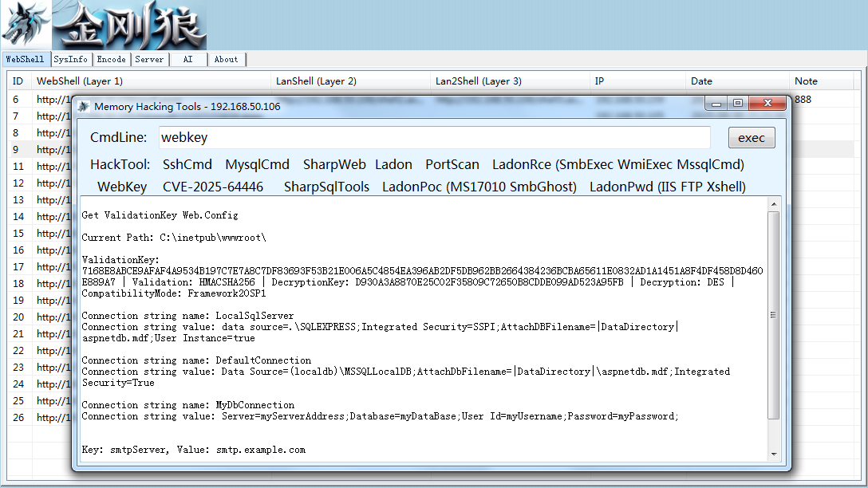
Task: Choose the MysqlCmd tool link
Action: point(257,164)
